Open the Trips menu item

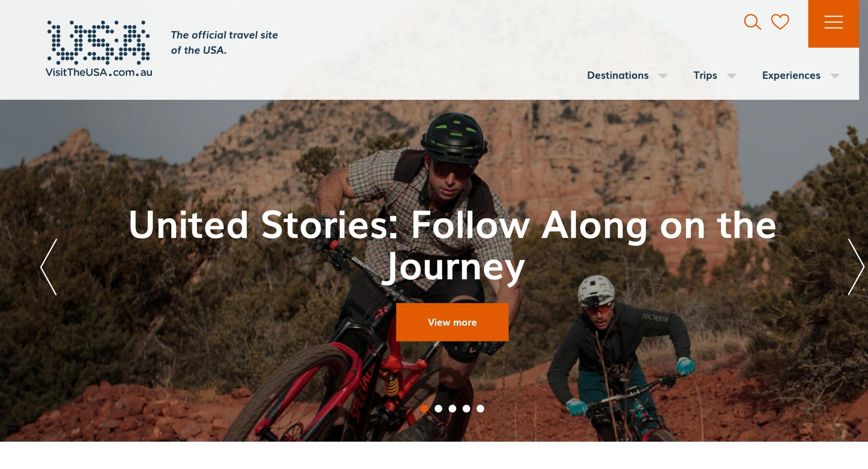tap(705, 75)
